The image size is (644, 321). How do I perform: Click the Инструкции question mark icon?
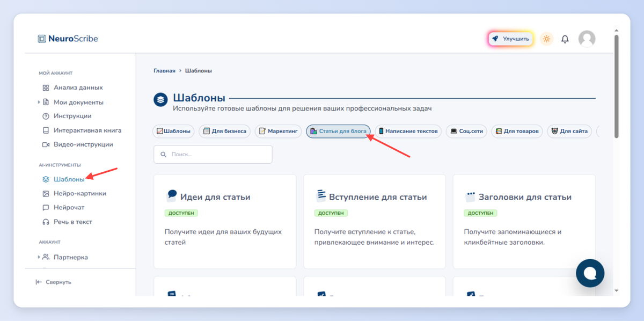point(46,116)
